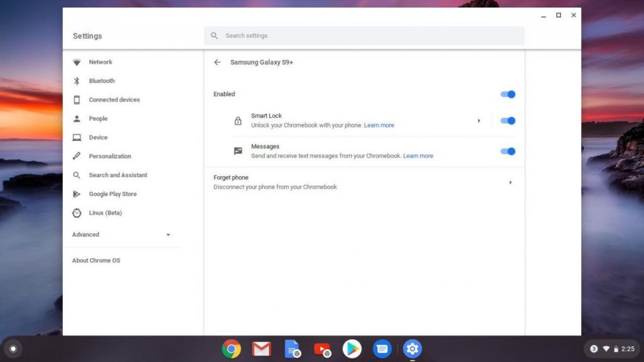Click the People person icon

pyautogui.click(x=76, y=118)
